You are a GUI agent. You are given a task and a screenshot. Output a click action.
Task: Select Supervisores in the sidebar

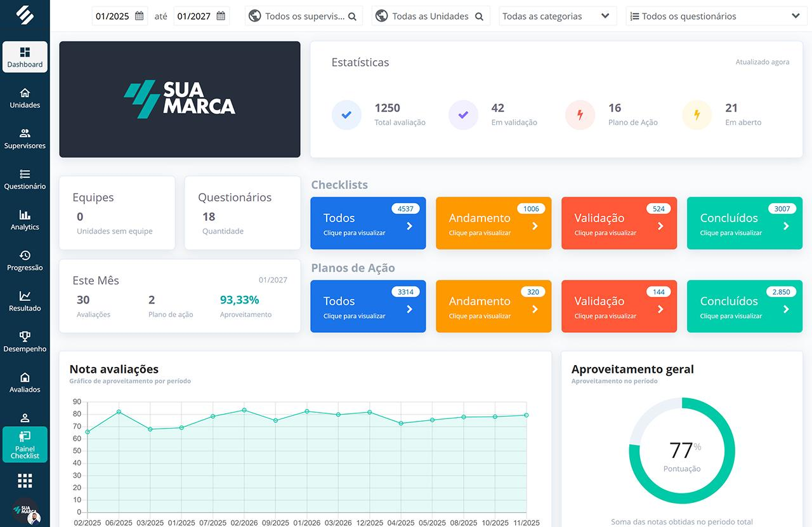[x=25, y=139]
